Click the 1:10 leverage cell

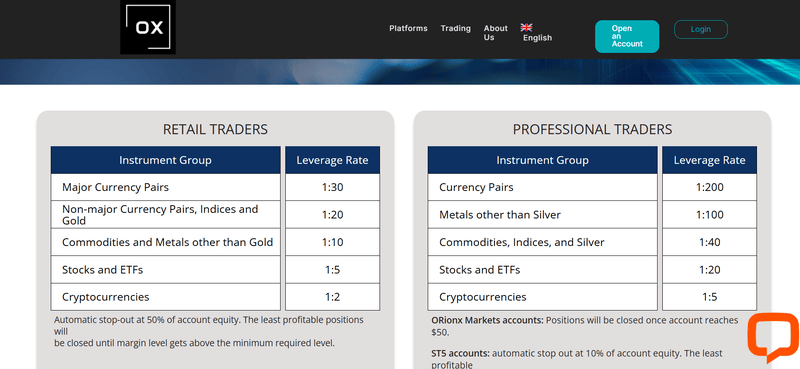pyautogui.click(x=332, y=242)
